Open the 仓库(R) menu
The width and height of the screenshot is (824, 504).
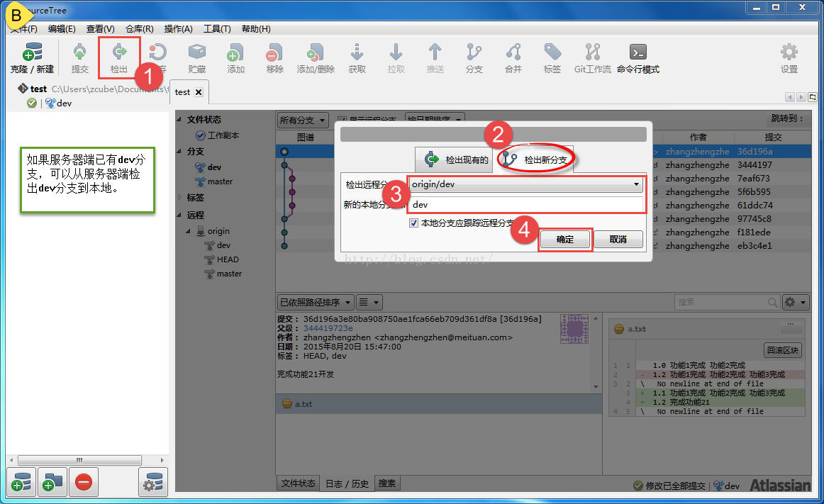(x=139, y=29)
